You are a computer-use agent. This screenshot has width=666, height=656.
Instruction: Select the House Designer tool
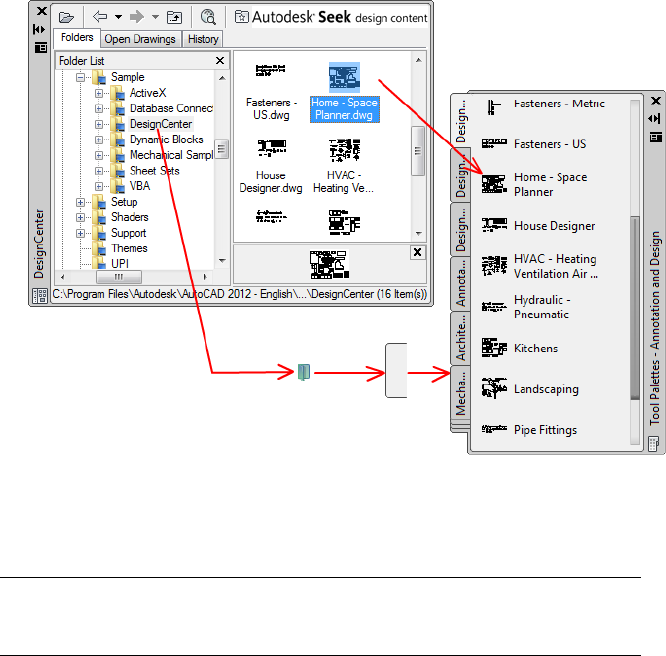pyautogui.click(x=539, y=226)
